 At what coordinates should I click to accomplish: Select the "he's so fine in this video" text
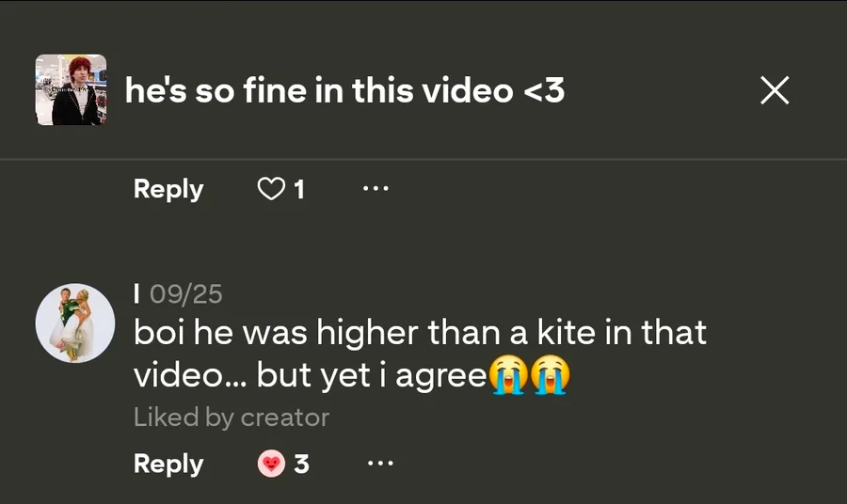click(344, 91)
